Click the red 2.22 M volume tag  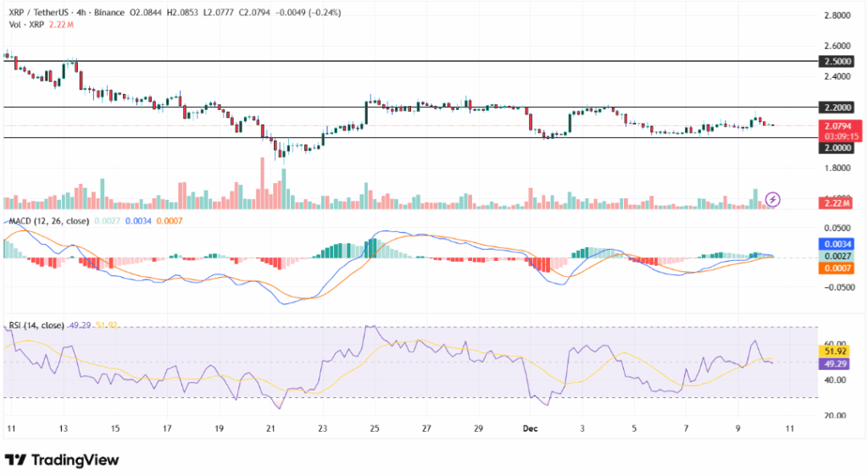837,202
